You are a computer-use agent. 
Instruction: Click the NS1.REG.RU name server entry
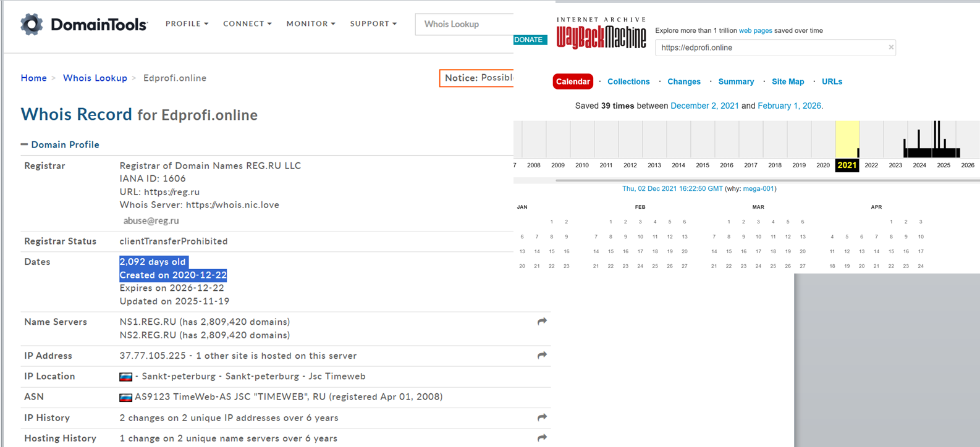pos(205,322)
